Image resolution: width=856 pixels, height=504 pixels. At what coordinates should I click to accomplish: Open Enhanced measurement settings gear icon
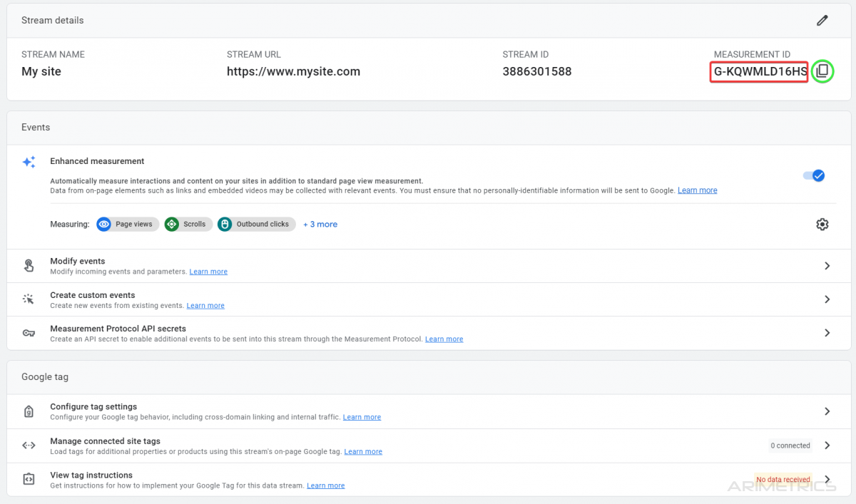[x=822, y=225]
